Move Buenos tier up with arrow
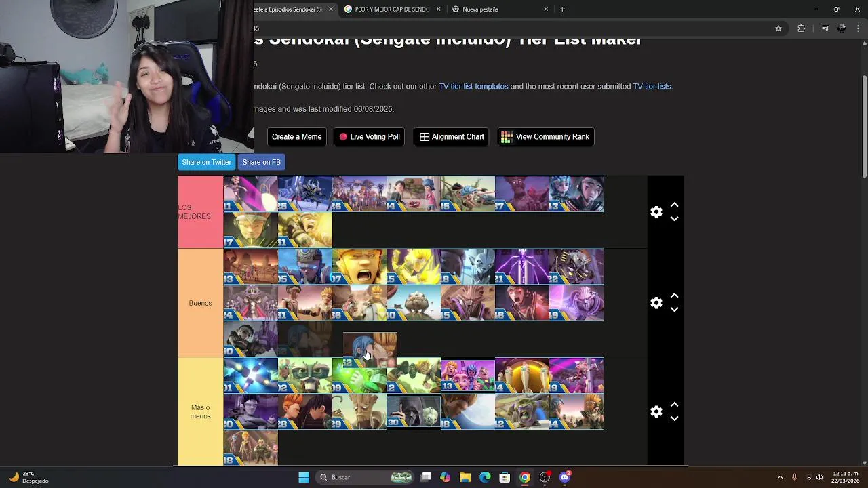Viewport: 868px width, 488px height. pos(674,296)
